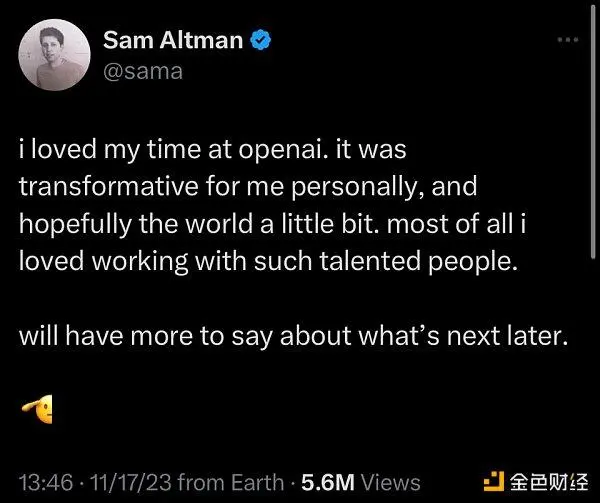Open Sam Altman's profile picture

click(x=54, y=55)
